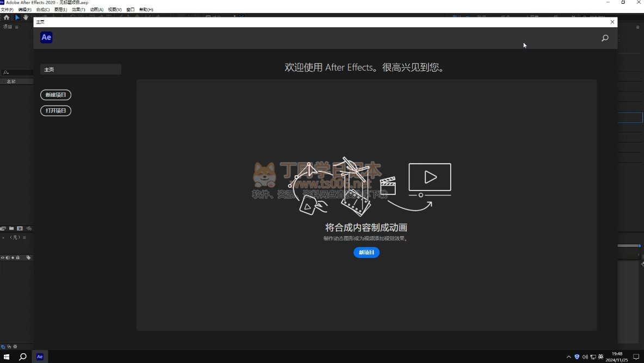Open the 效果(T) menu
644x363 pixels.
click(78, 10)
